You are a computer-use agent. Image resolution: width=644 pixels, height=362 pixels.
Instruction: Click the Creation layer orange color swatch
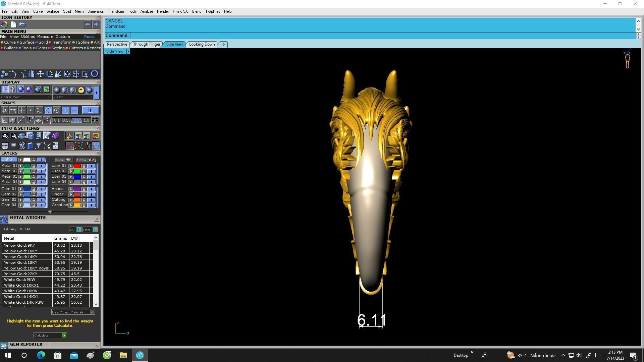[77, 205]
